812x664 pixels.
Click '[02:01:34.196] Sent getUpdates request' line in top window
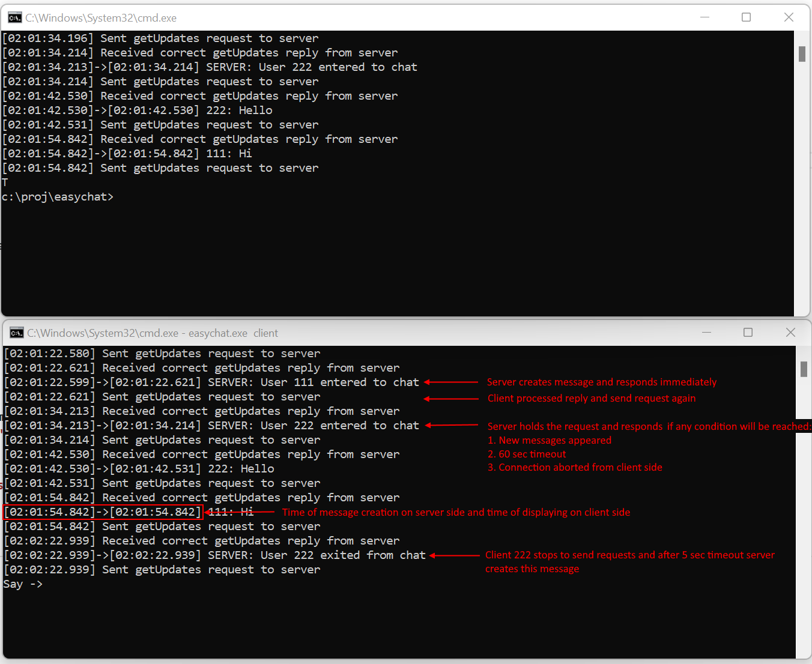click(x=160, y=38)
